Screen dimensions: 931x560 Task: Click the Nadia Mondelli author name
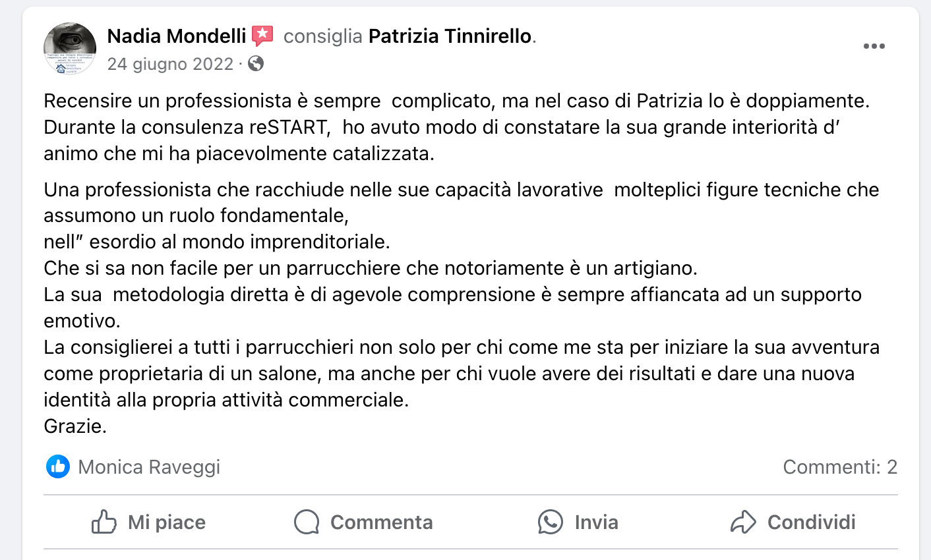tap(177, 36)
